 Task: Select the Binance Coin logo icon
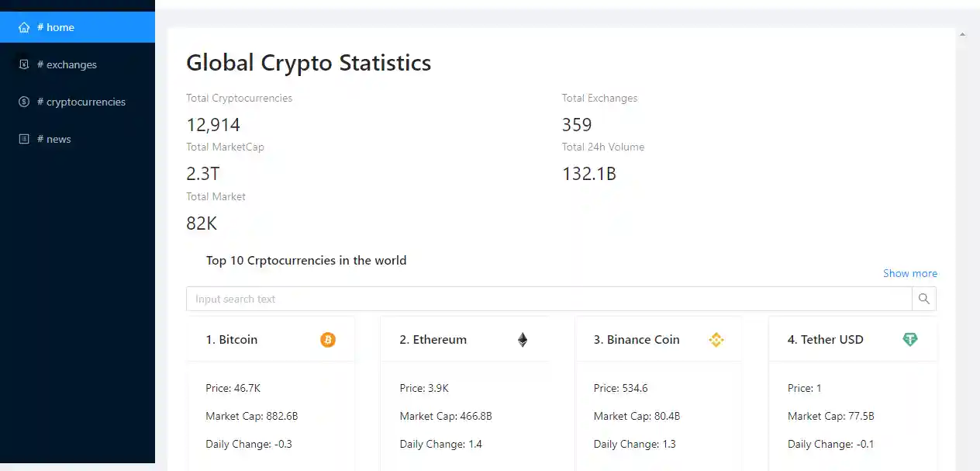pos(716,339)
